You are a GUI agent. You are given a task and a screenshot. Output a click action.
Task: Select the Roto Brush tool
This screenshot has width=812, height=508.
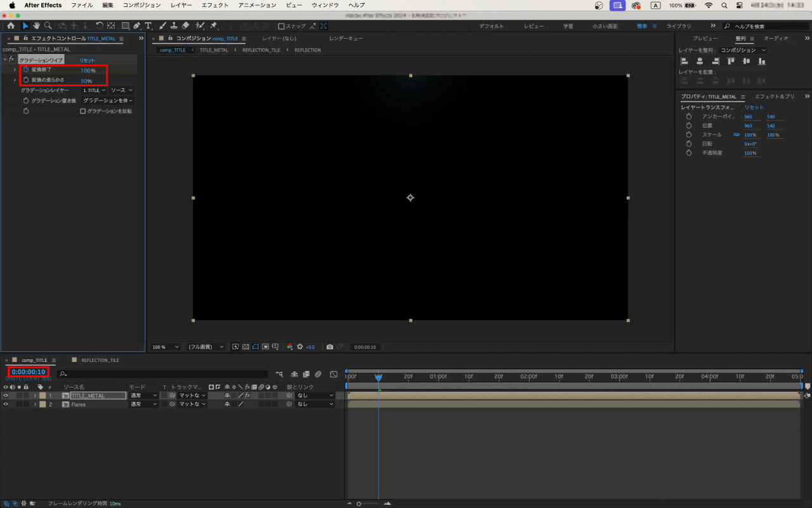click(x=200, y=26)
